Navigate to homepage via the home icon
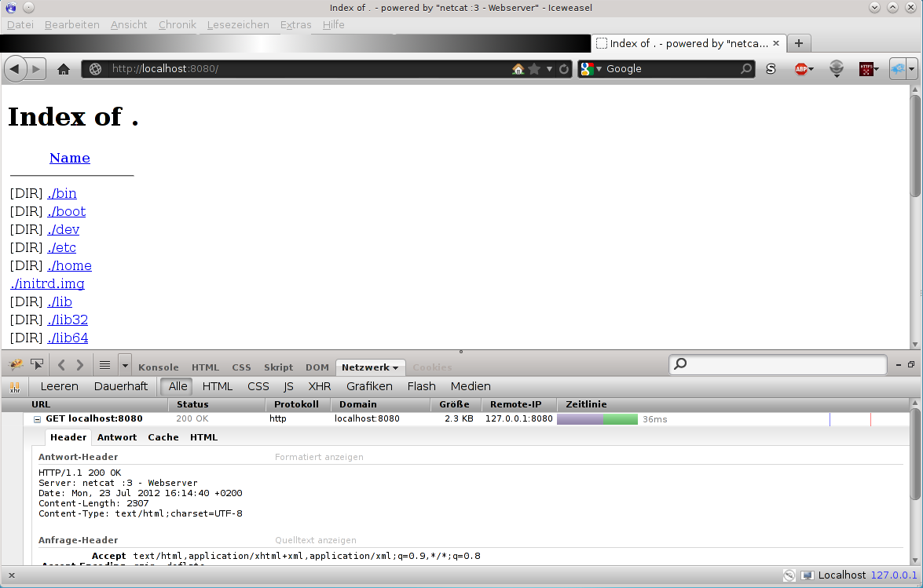The image size is (923, 588). (63, 69)
